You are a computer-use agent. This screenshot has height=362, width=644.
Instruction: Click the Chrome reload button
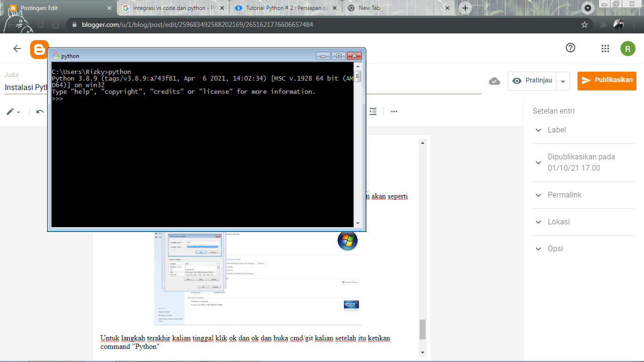41,25
